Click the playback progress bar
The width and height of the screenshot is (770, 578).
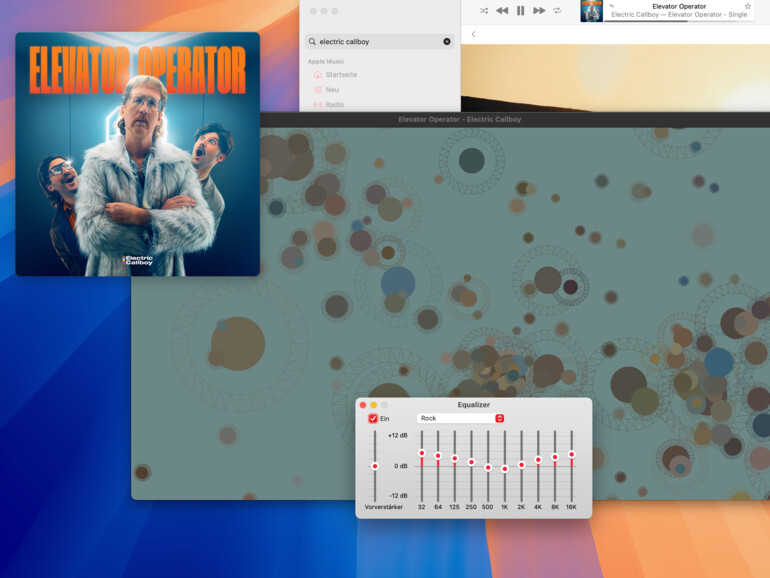[x=680, y=21]
